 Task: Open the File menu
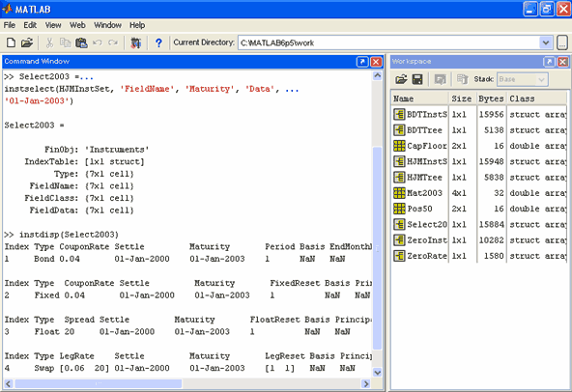coord(10,25)
